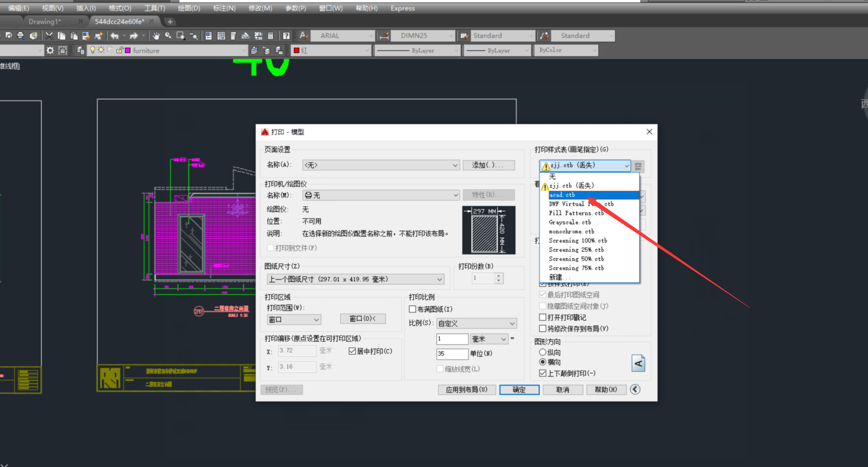Click the Match Properties brush icon
This screenshot has height=467, width=868.
tap(86, 35)
